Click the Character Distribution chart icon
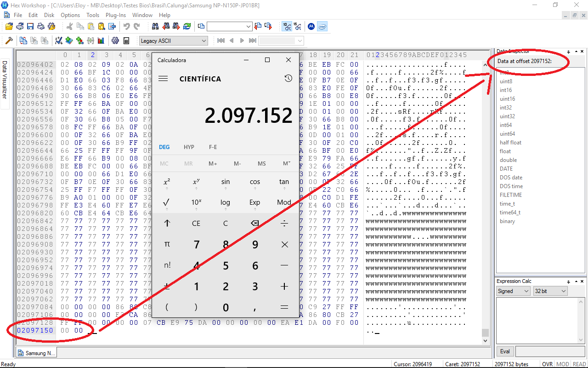 click(101, 40)
